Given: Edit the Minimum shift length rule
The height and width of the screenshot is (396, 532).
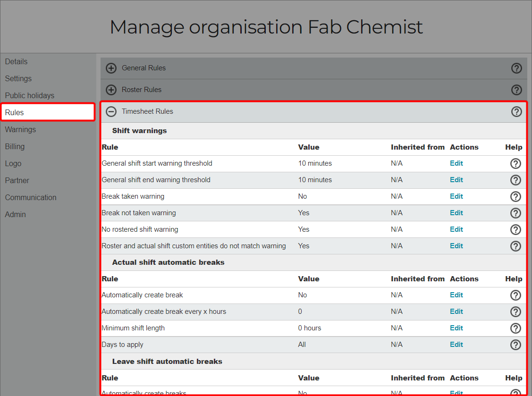Looking at the screenshot, I should tap(456, 328).
